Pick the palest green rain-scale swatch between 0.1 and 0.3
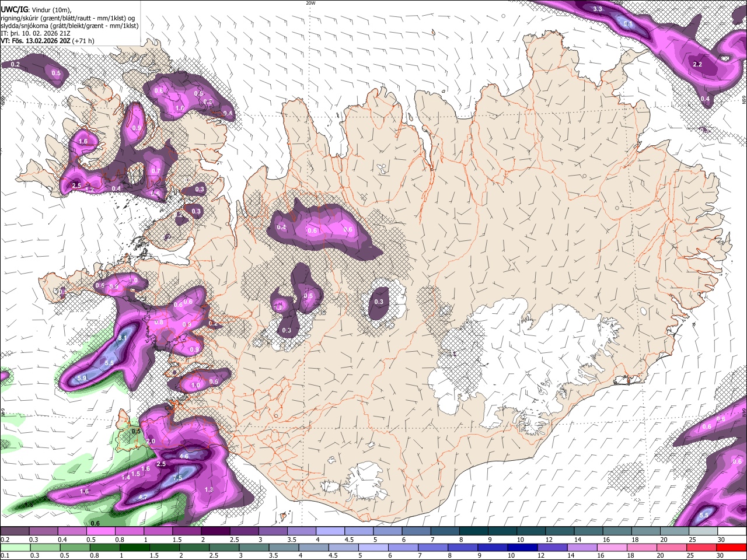This screenshot has width=747, height=560. [15, 547]
